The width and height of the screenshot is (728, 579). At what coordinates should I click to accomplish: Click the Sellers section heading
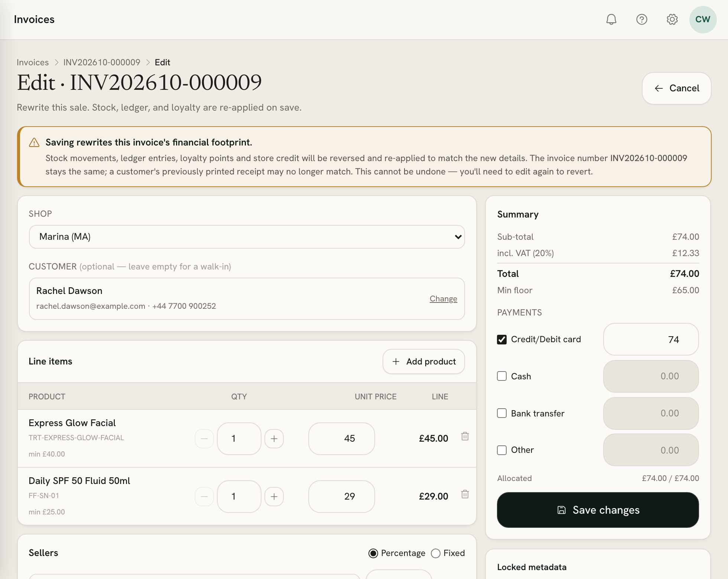pyautogui.click(x=43, y=553)
